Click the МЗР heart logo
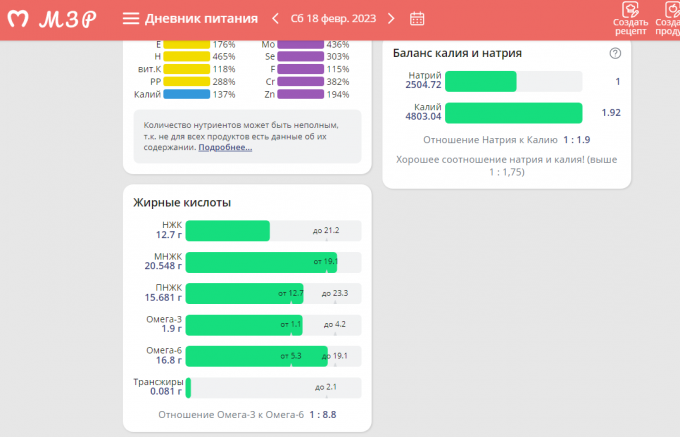This screenshot has height=437, width=680. point(17,19)
